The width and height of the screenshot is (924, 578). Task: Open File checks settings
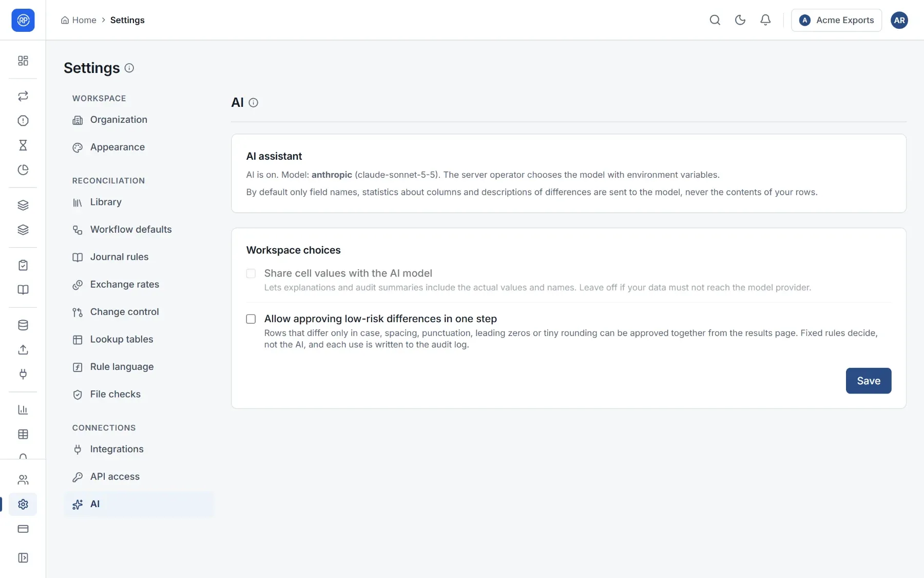click(139, 395)
